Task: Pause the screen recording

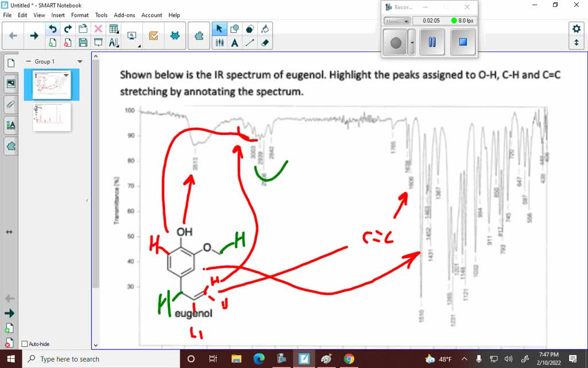Action: coord(432,41)
